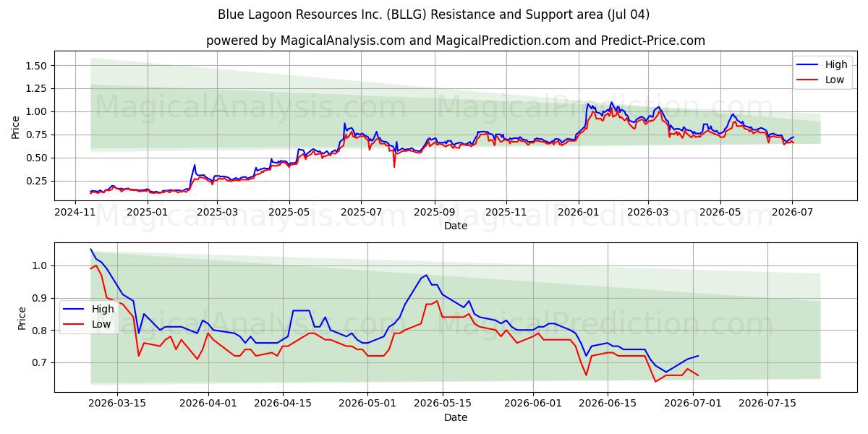The image size is (868, 434).
Task: Click the "2025-01" tick label
Action: coord(148,212)
